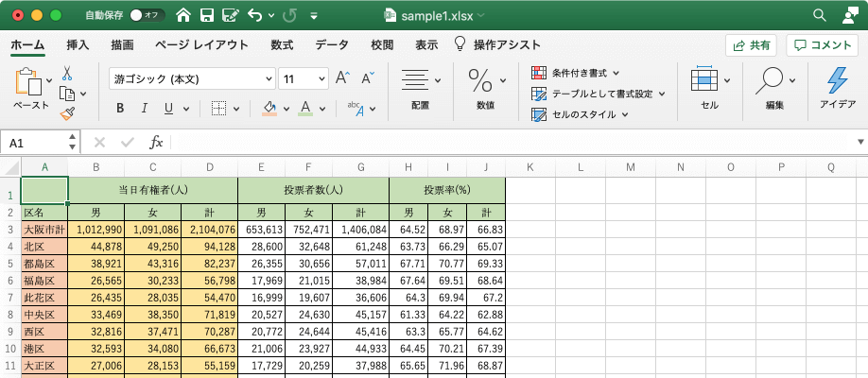Open the user account icon
Viewport: 868px width, 378px height.
point(849,15)
